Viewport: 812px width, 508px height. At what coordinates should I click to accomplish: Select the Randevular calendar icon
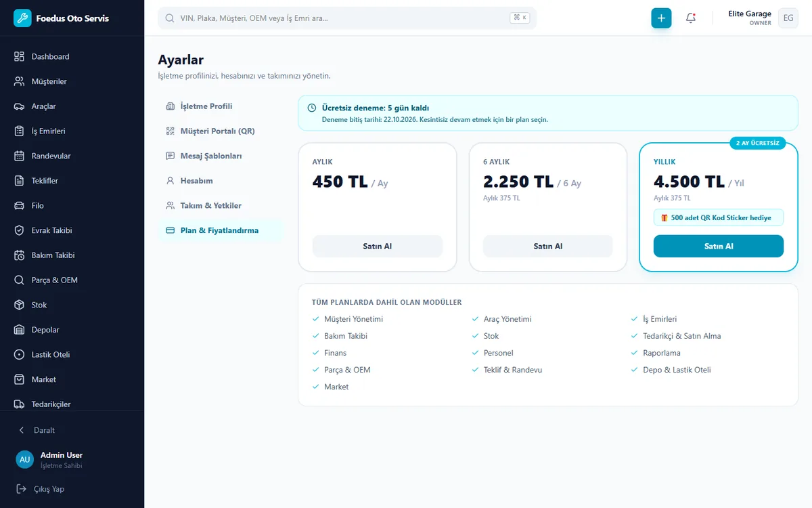[x=19, y=156]
